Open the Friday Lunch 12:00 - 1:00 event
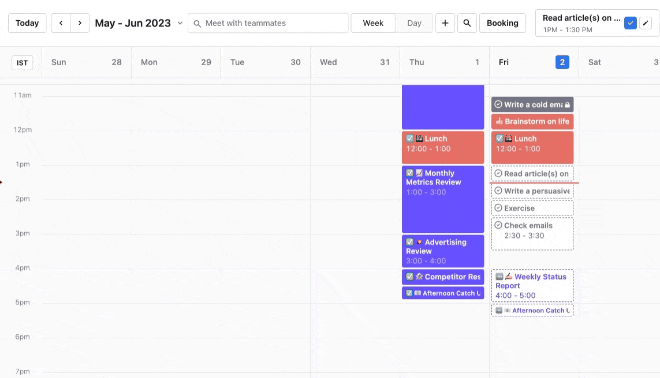 532,147
